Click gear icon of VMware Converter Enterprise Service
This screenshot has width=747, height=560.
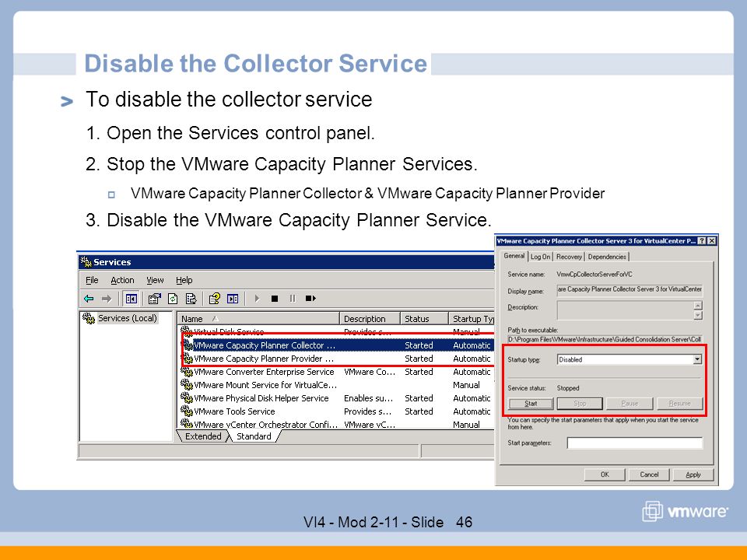click(187, 372)
